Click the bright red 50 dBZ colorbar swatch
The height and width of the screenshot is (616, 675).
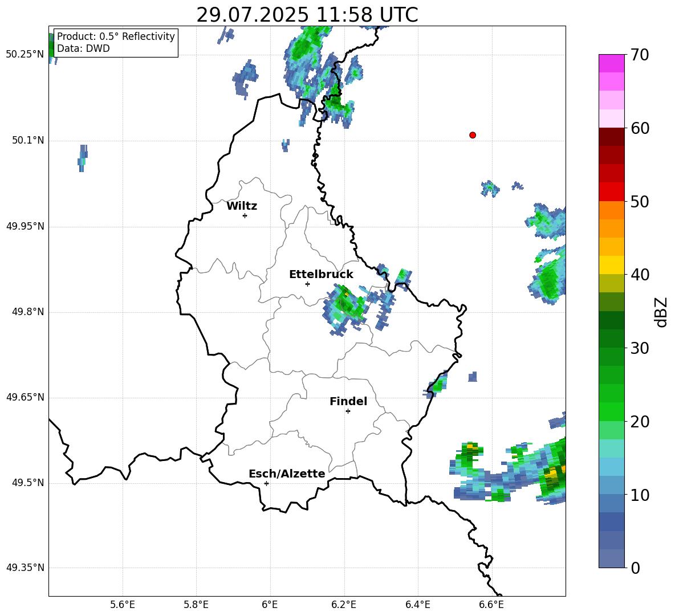[611, 192]
